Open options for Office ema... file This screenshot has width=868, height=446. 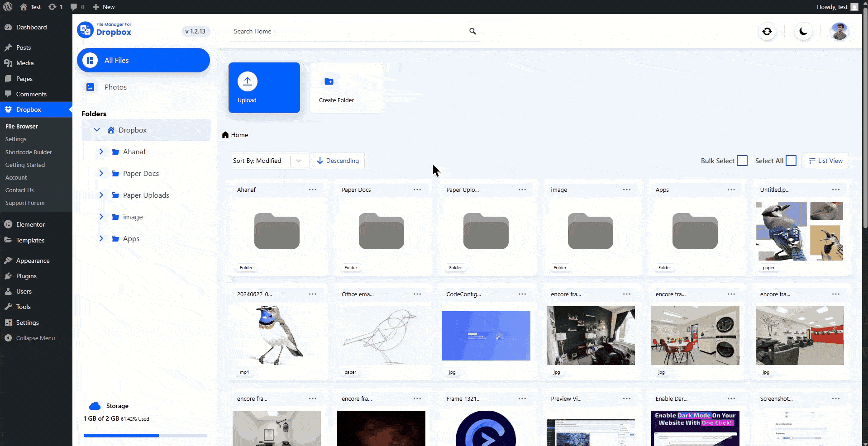(417, 294)
